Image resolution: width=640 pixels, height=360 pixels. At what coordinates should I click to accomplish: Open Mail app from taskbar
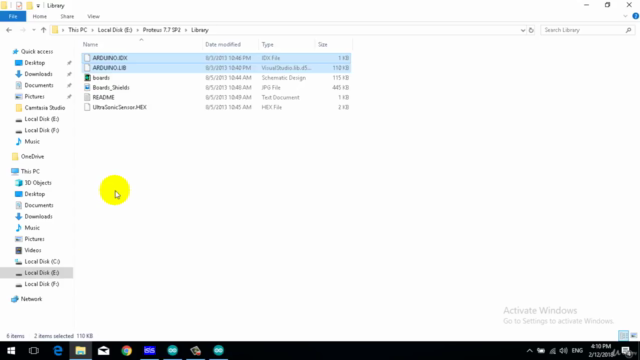point(104,351)
